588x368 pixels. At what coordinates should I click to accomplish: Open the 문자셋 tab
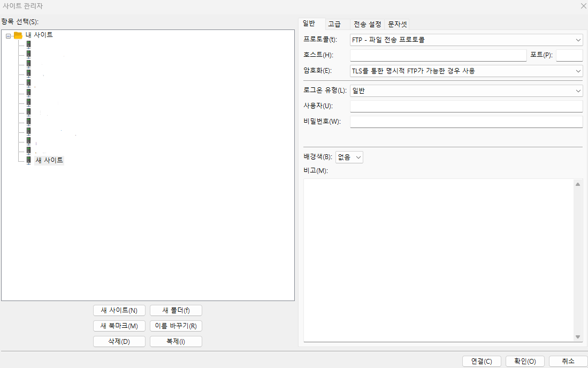(x=398, y=24)
